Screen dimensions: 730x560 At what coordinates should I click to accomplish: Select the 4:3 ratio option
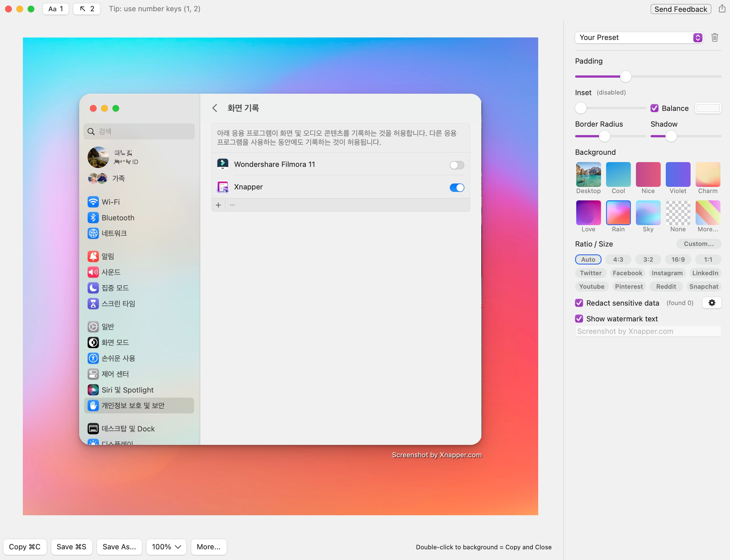(x=618, y=259)
